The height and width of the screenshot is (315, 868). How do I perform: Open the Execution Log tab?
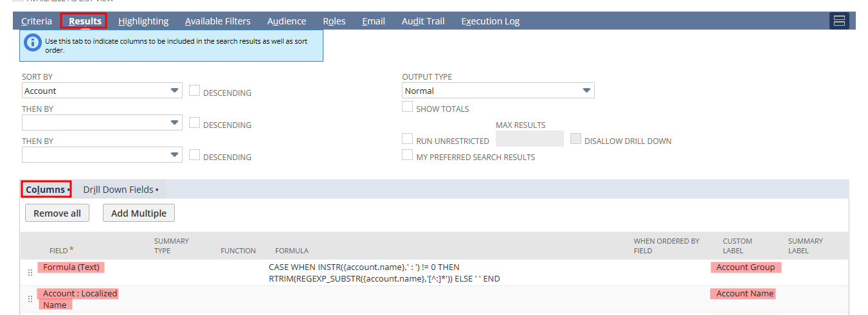pos(490,21)
